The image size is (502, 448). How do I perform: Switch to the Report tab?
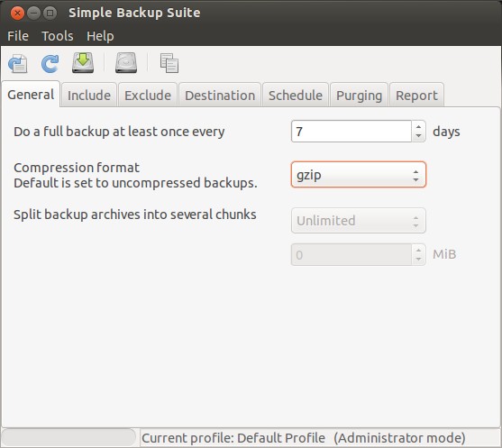tap(416, 96)
